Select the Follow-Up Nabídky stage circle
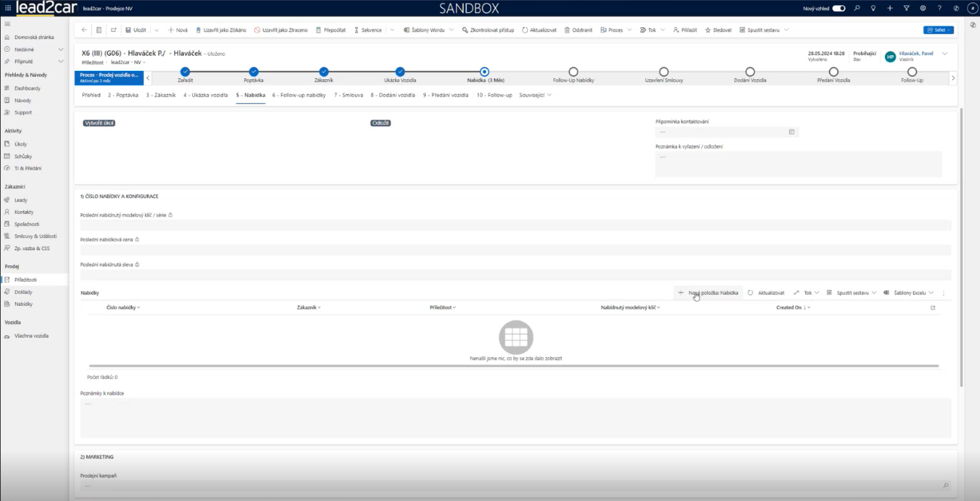 (574, 72)
